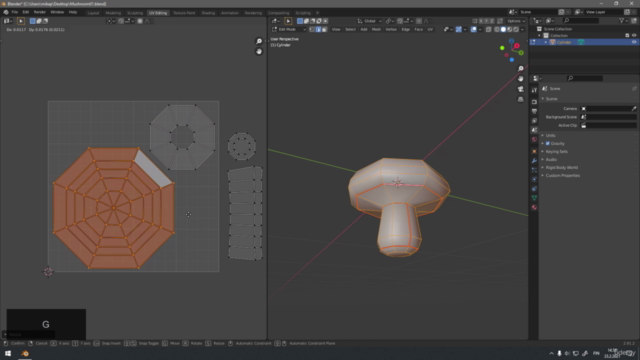
Task: Open the UV menu in the 3D viewport
Action: tap(430, 29)
